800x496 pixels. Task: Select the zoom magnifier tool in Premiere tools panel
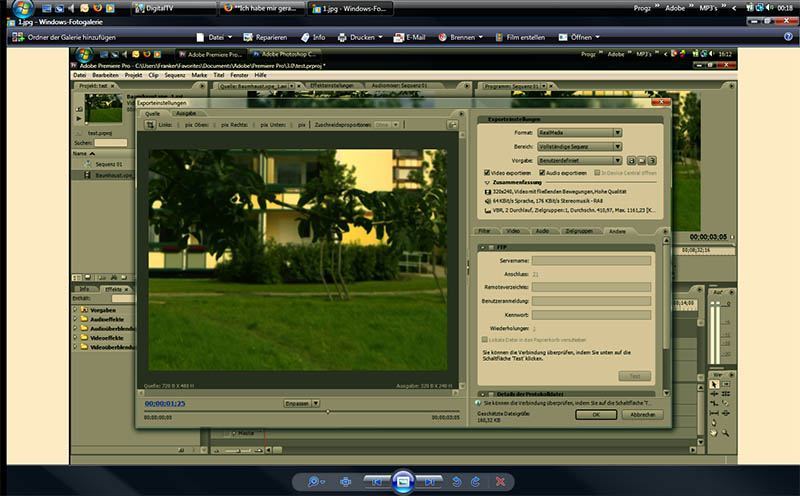[x=725, y=433]
